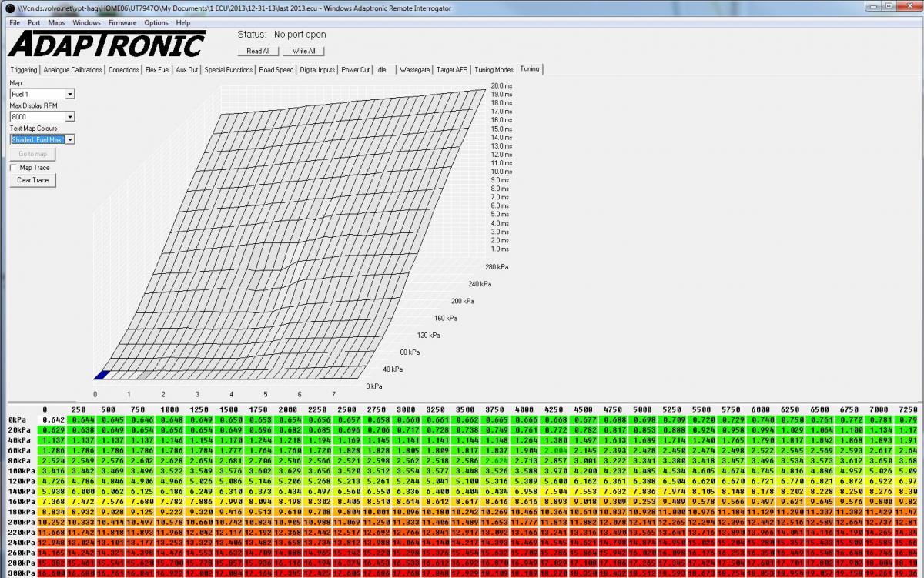Open the File menu
This screenshot has height=578, width=924.
(15, 23)
